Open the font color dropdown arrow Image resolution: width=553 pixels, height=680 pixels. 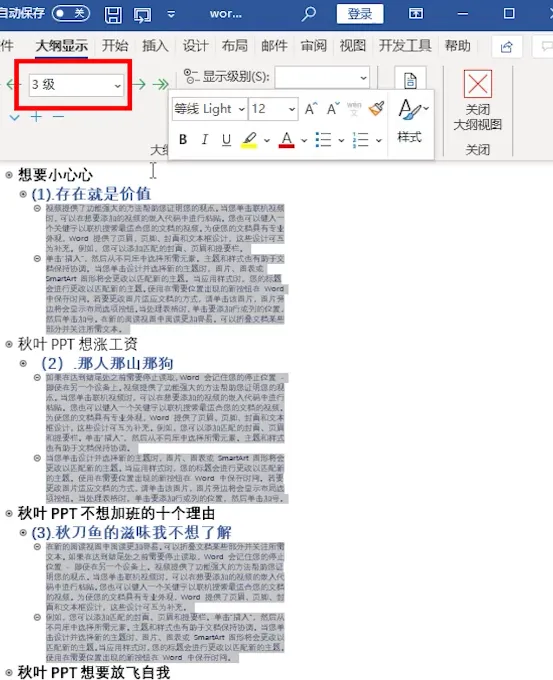coord(304,140)
